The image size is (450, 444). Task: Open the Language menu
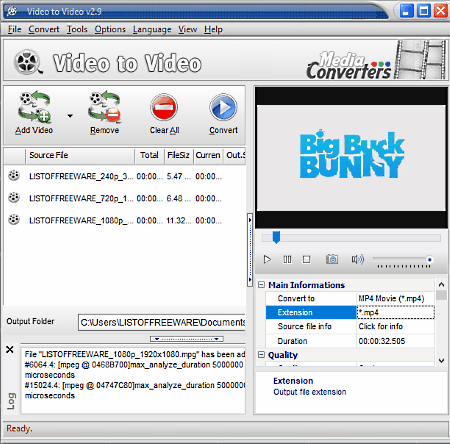click(x=152, y=29)
